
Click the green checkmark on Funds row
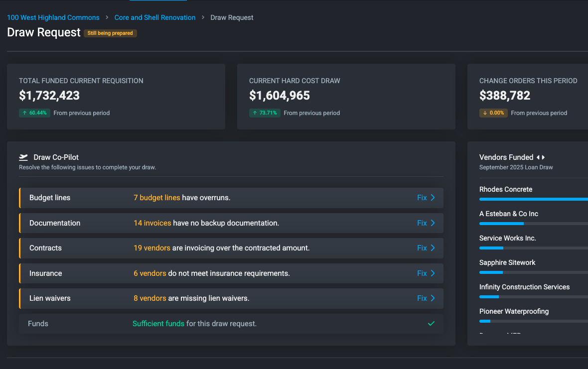(x=431, y=323)
